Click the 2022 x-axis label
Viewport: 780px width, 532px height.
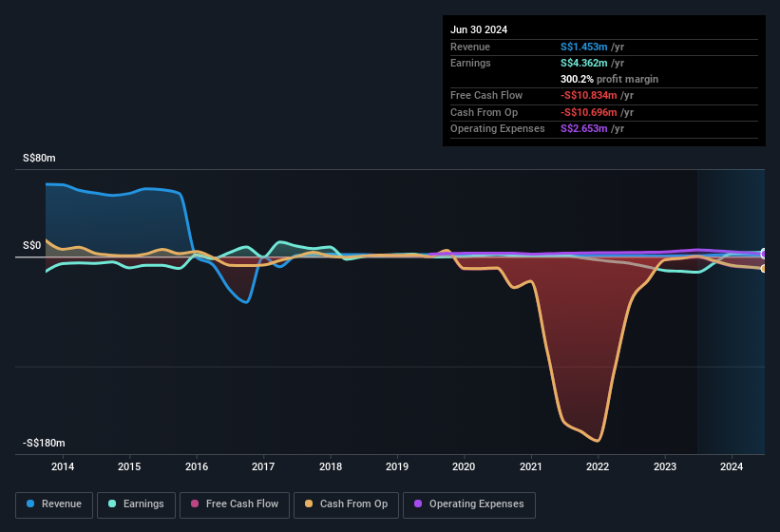click(598, 466)
